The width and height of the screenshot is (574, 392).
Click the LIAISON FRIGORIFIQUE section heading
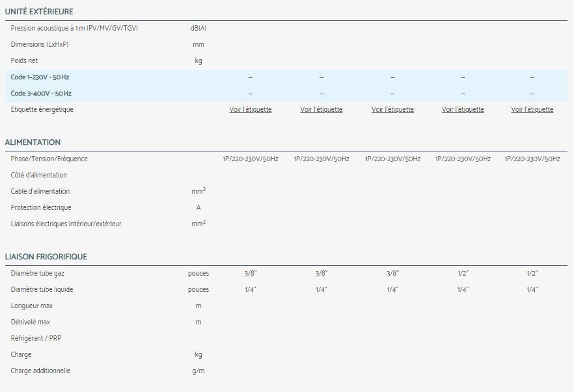point(46,257)
